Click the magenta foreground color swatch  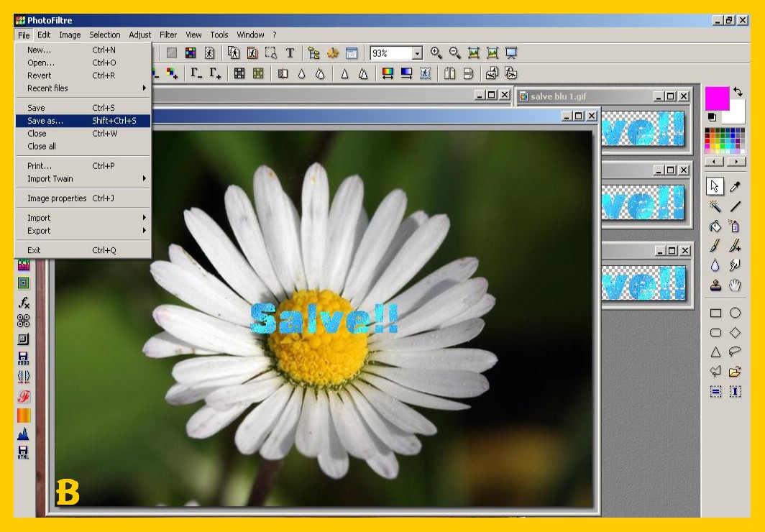pyautogui.click(x=716, y=98)
